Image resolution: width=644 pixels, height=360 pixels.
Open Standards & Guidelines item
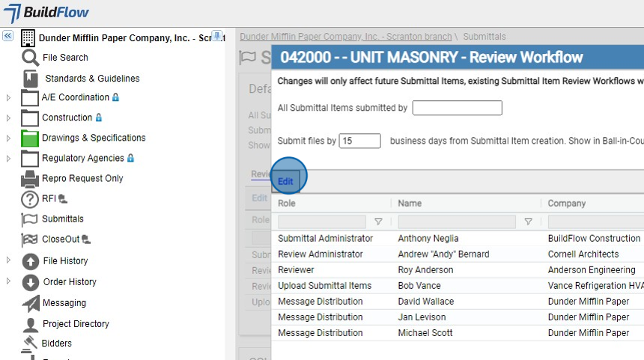click(x=92, y=79)
